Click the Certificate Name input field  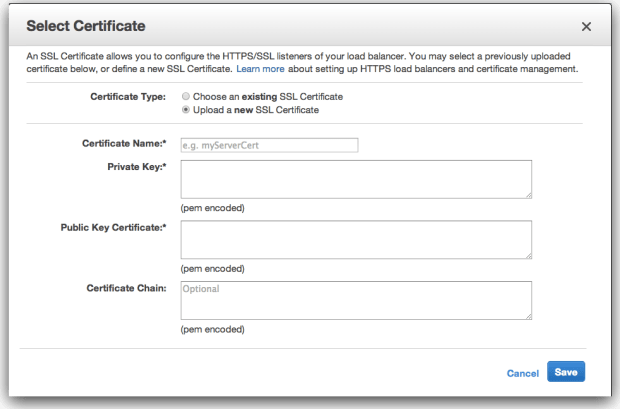click(269, 145)
